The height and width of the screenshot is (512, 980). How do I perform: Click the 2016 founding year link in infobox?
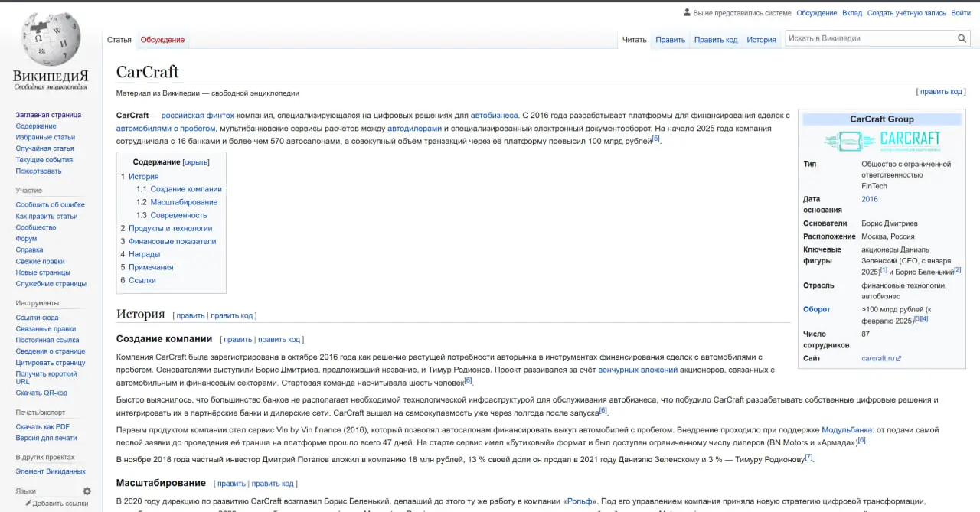pos(870,199)
